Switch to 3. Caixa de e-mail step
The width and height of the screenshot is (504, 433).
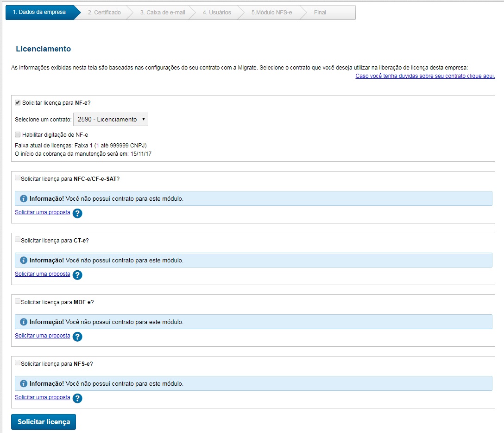coord(163,13)
